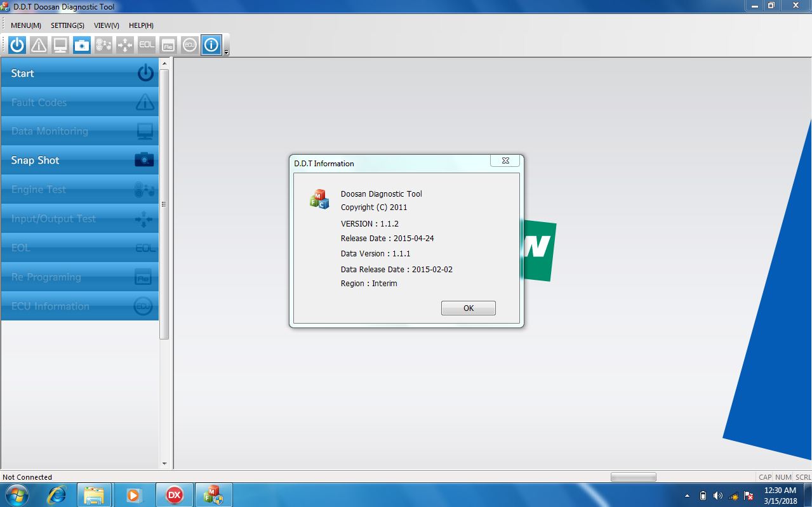Click the sidebar scrollbar up arrow

pos(164,63)
